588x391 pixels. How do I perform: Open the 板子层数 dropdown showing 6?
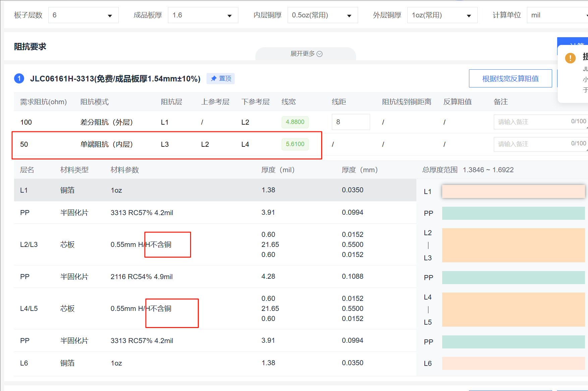(x=83, y=15)
